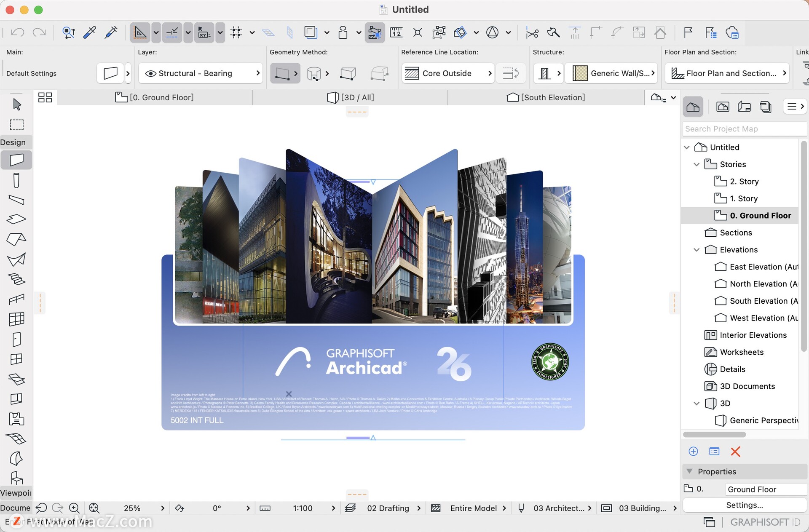Select the Stair tool
809x532 pixels.
point(16,279)
